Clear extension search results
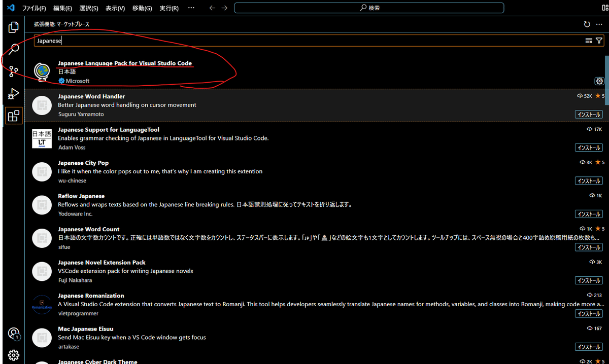 (x=589, y=41)
